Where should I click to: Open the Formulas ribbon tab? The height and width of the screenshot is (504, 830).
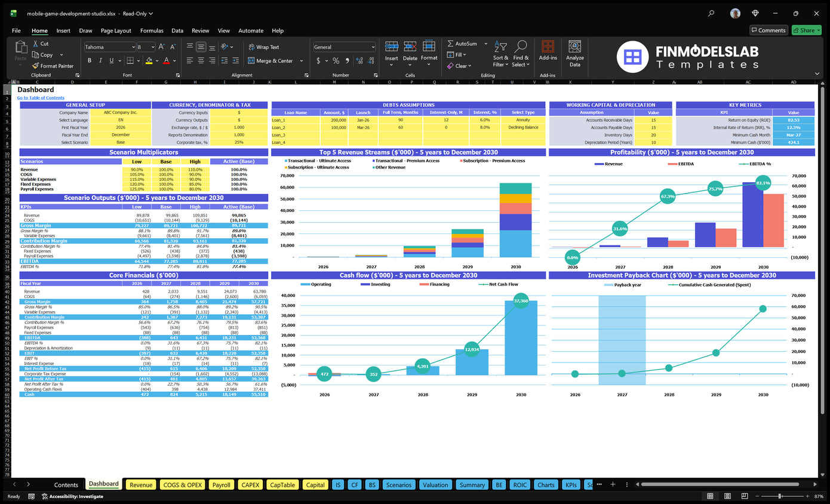(x=152, y=30)
